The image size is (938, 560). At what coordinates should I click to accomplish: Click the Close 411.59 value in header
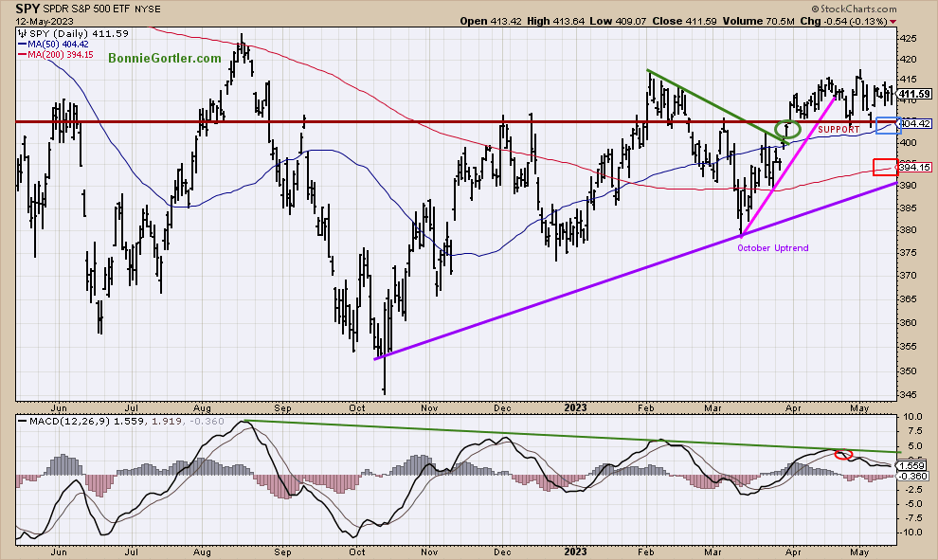tap(684, 21)
